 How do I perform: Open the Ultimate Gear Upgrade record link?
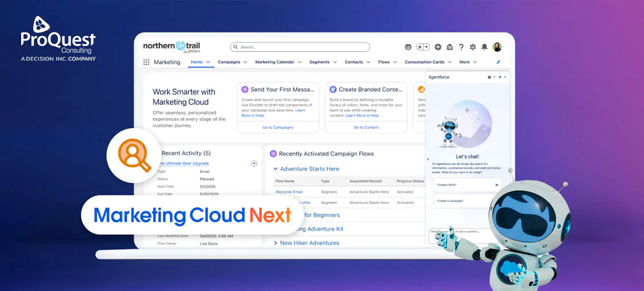tap(183, 163)
